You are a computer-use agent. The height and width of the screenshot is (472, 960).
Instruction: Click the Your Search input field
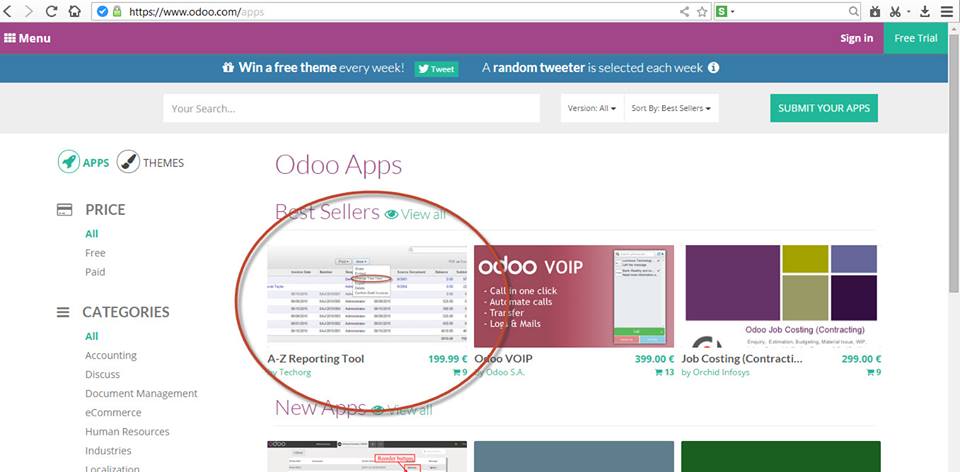coord(351,108)
